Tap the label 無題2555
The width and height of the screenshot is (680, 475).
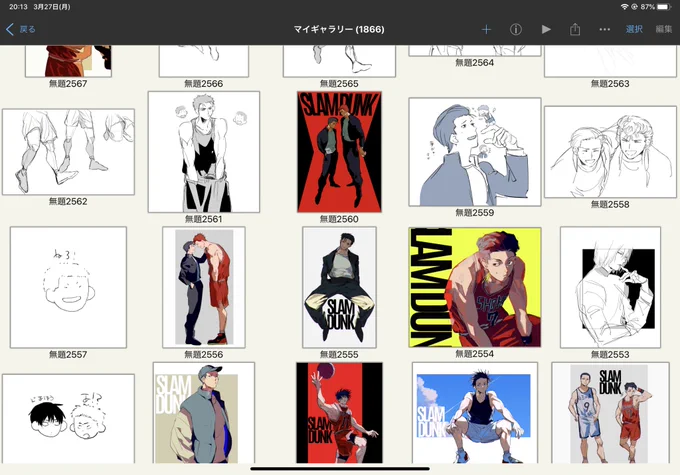(339, 354)
